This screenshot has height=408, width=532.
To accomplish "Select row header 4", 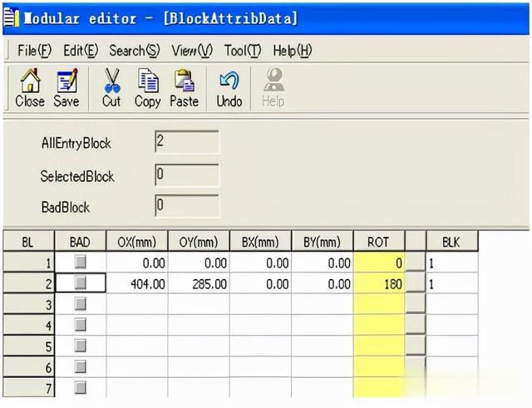I will point(29,325).
